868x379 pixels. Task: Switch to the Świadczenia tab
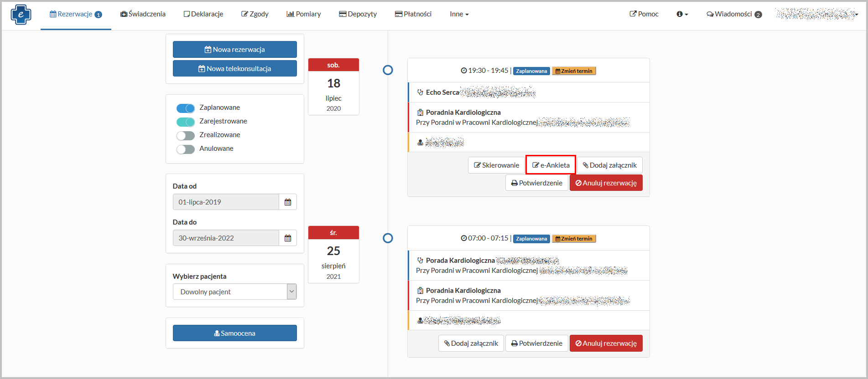click(x=143, y=14)
